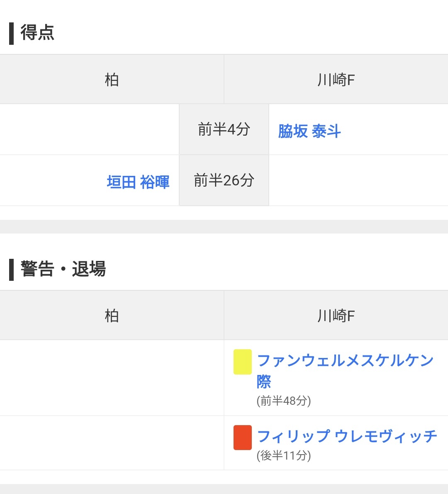
Task: Open 脇坂 泰斗 player page
Action: point(309,131)
